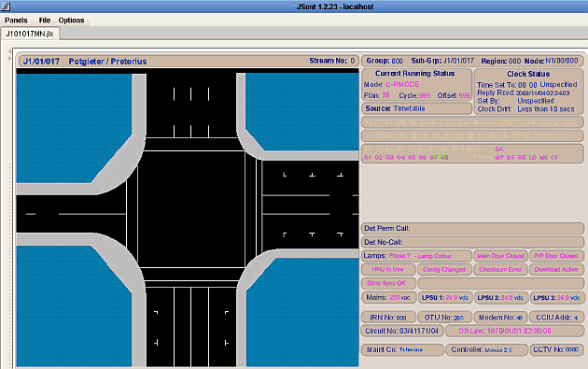Viewport: 588px width, 369px height.
Task: Click the LPSU 1 voltage readout
Action: point(445,298)
